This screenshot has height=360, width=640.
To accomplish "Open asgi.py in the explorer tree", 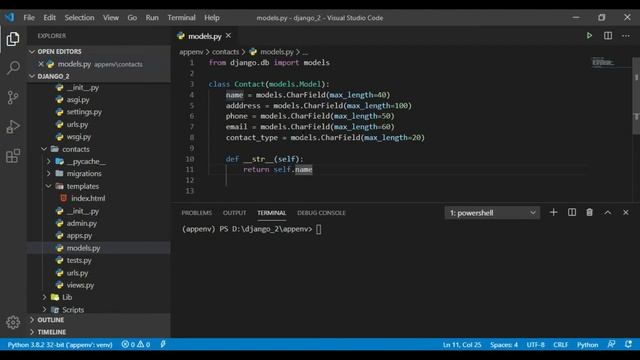I will 78,100.
